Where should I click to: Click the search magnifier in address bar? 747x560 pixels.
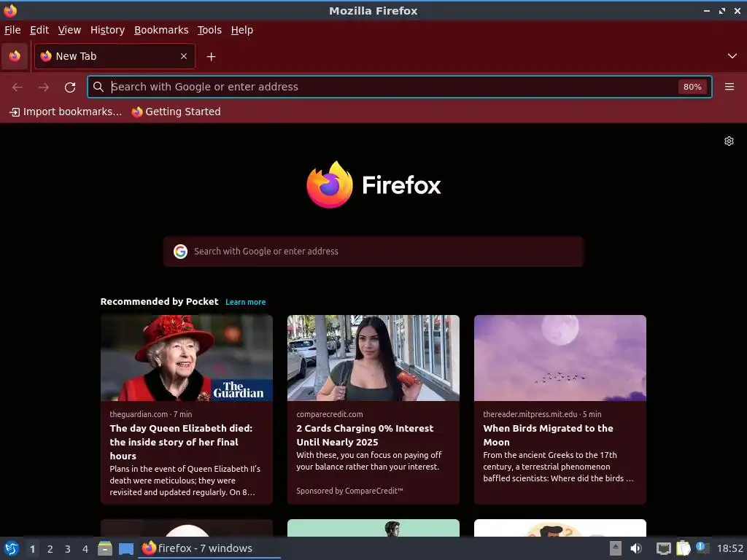click(98, 87)
